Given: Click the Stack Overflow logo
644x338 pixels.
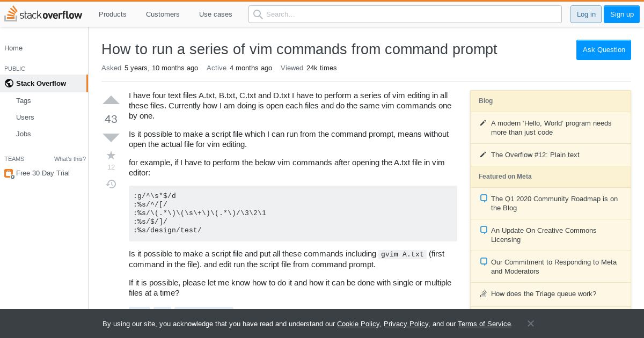Looking at the screenshot, I should click(x=43, y=14).
